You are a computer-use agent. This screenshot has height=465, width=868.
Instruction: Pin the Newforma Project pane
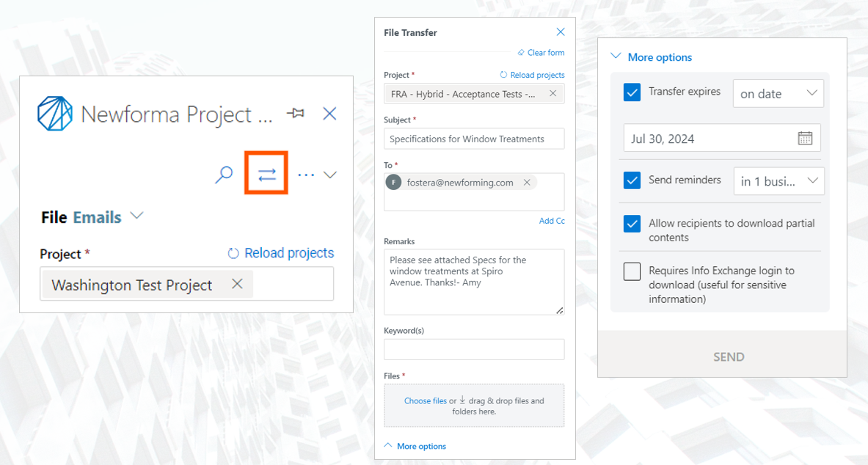295,114
